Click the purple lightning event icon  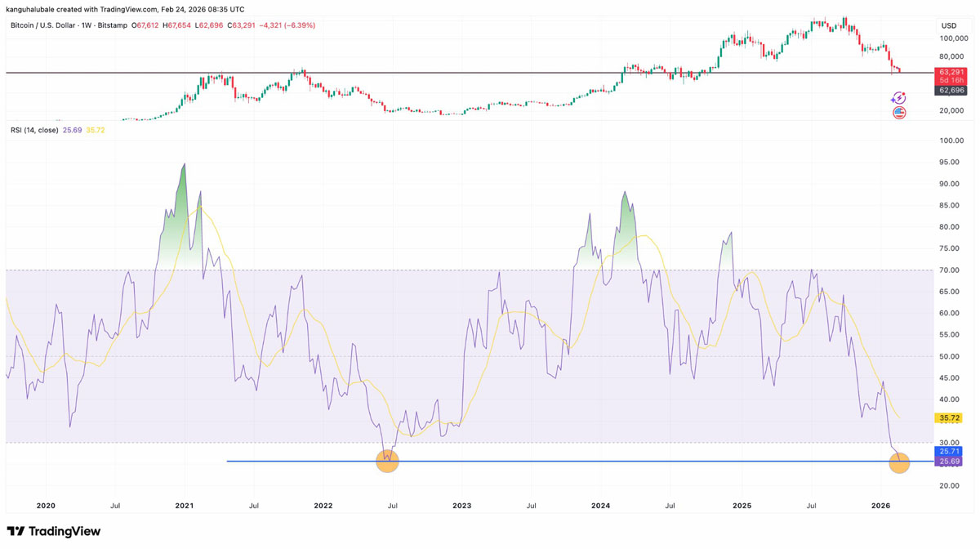pos(898,99)
